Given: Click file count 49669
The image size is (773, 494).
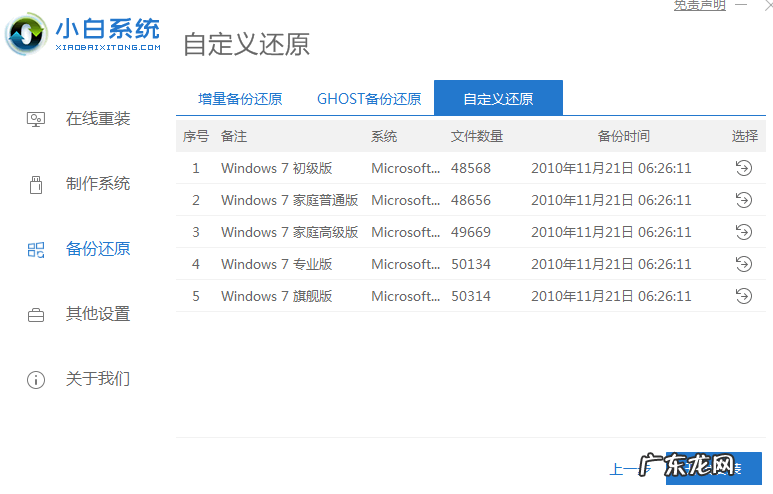Looking at the screenshot, I should click(471, 232).
